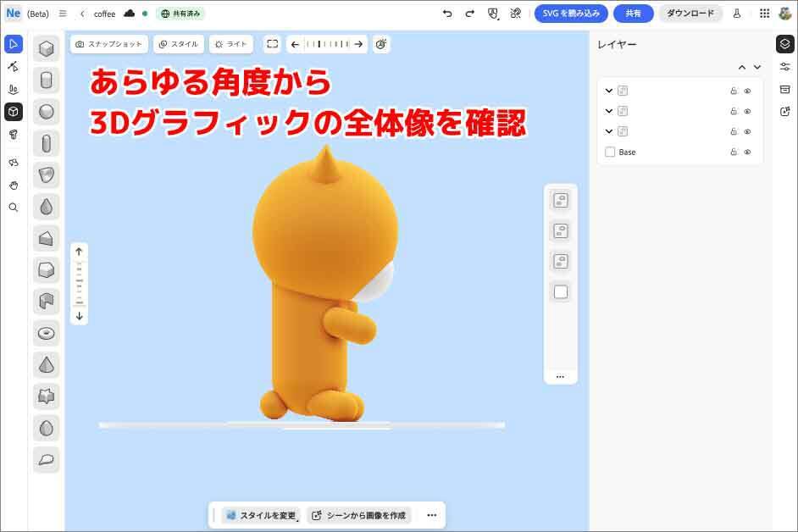This screenshot has width=798, height=532.
Task: Add a water drop shape
Action: [x=47, y=207]
